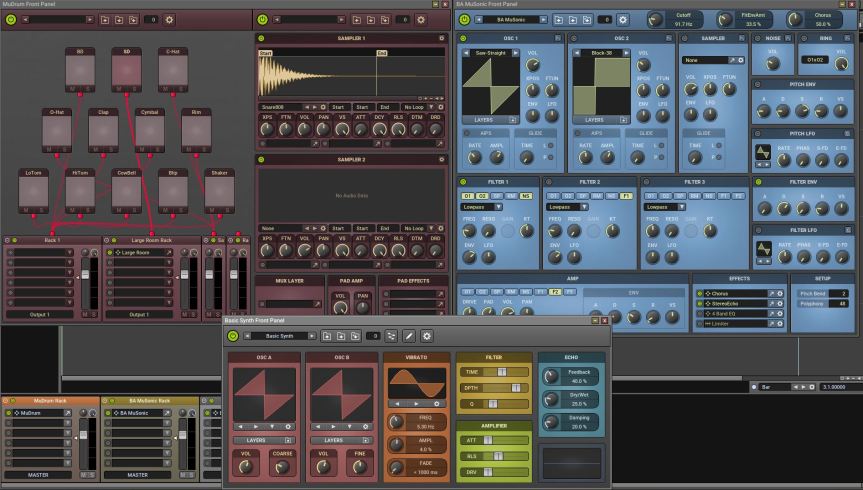This screenshot has width=863, height=490.
Task: Select next Vibrato waveform arrow
Action: (x=416, y=404)
